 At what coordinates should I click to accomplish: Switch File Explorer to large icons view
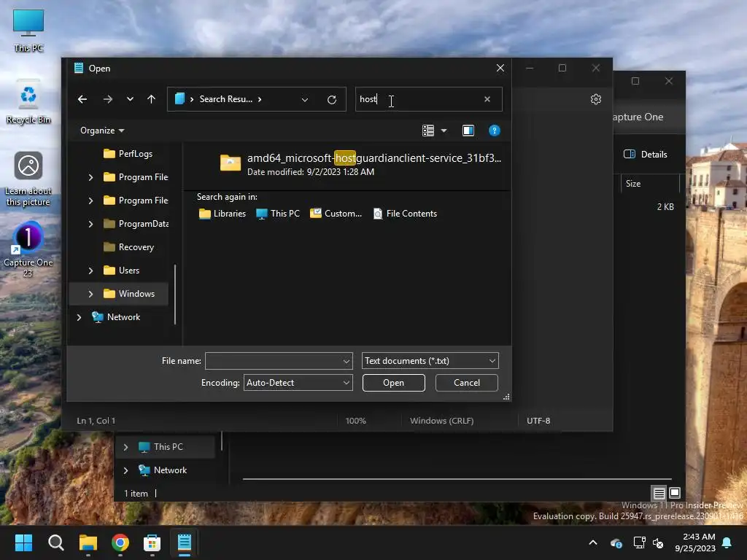(x=675, y=493)
